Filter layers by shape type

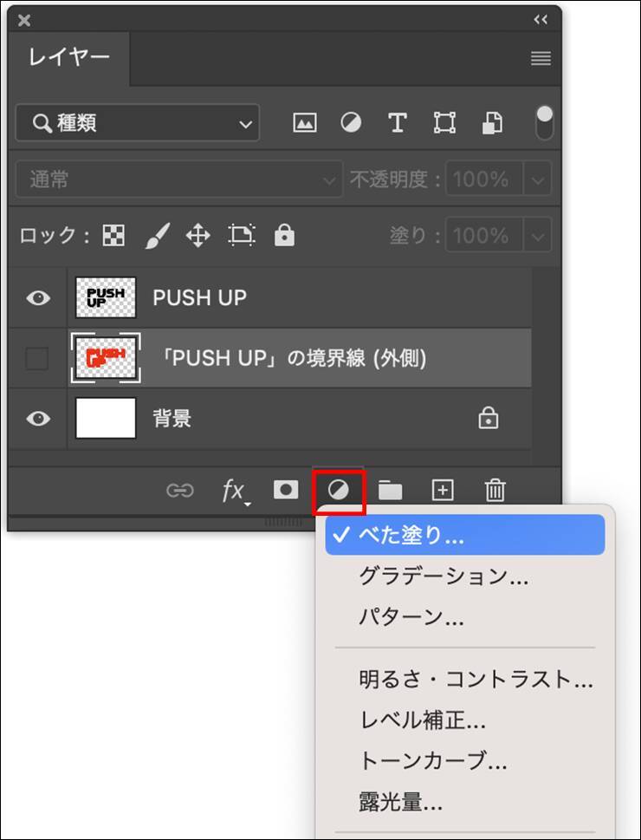(x=444, y=123)
